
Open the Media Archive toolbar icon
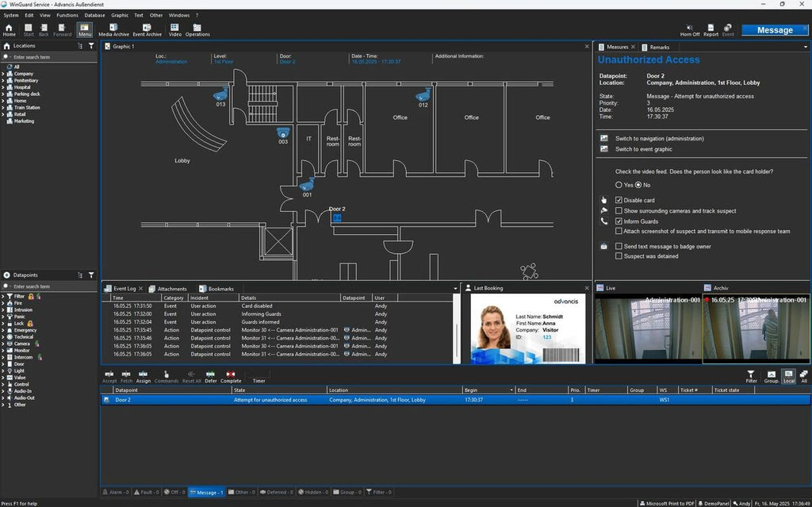pyautogui.click(x=113, y=30)
